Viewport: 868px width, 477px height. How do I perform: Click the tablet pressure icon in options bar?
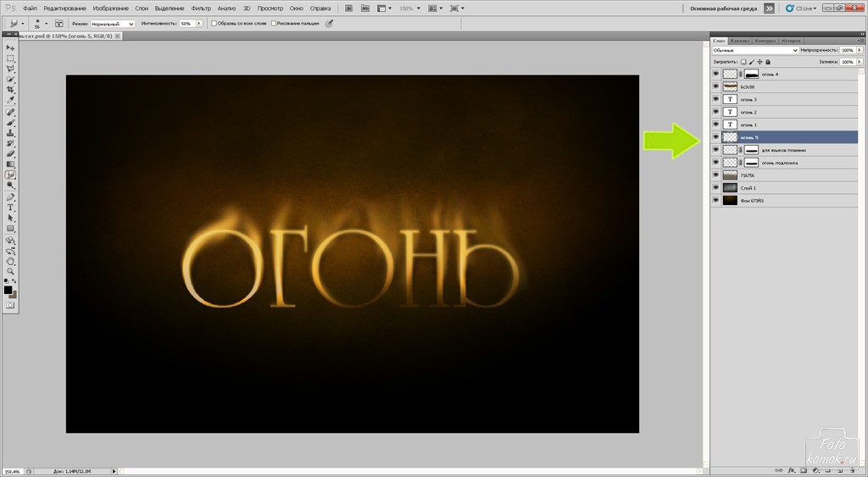click(x=330, y=24)
